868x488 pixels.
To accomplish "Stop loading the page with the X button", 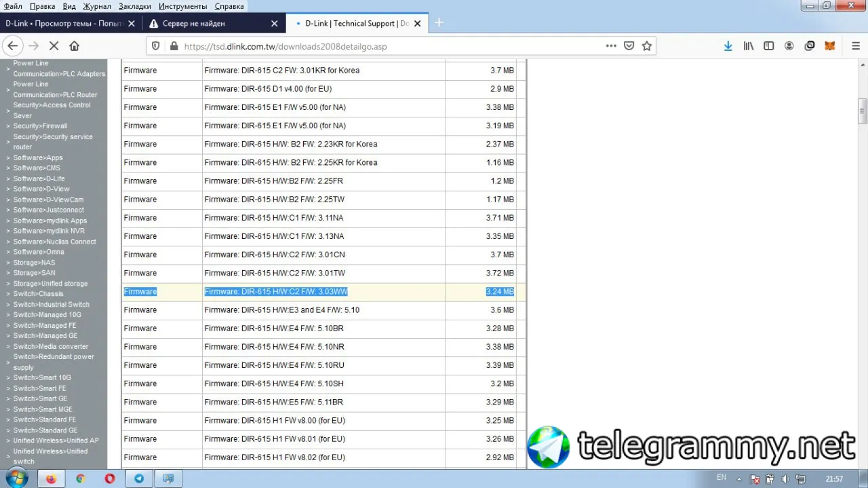I will (54, 46).
